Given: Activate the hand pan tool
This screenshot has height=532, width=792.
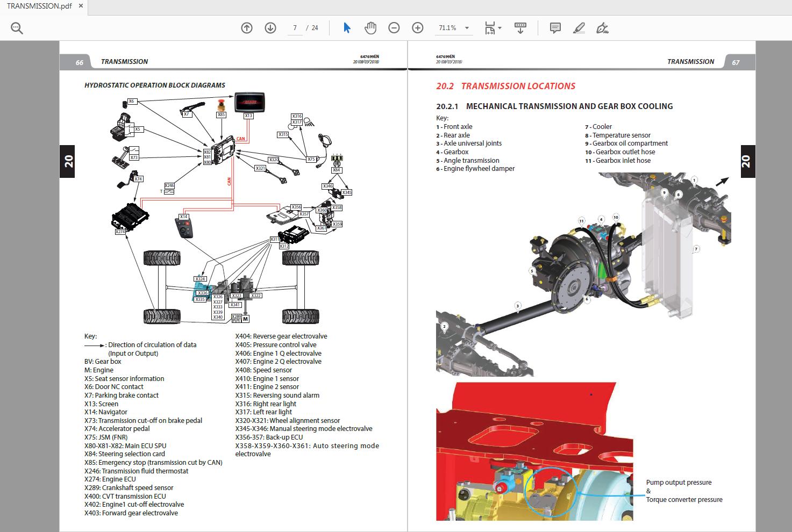Looking at the screenshot, I should tap(370, 28).
